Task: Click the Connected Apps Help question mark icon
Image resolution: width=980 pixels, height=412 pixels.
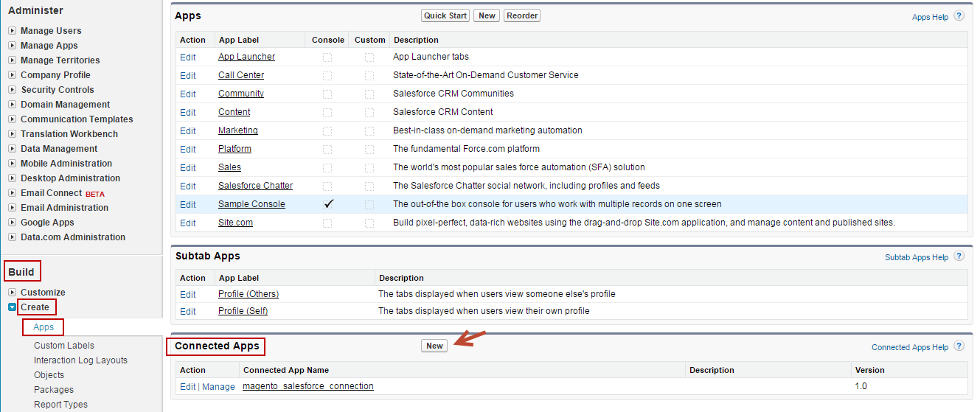Action: [x=959, y=346]
